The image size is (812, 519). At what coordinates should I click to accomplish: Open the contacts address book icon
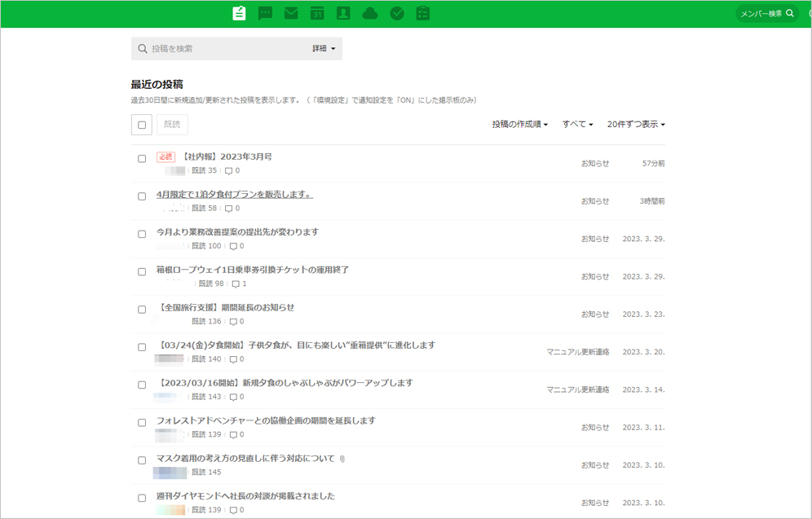[x=343, y=14]
